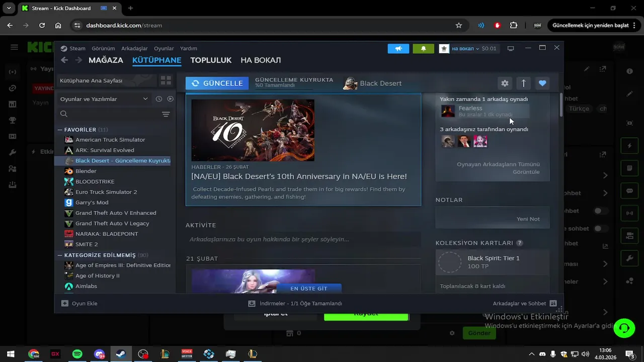Click the plus icon beside Oyun Ekle
Screen dimensions: 644x362
tap(64, 303)
